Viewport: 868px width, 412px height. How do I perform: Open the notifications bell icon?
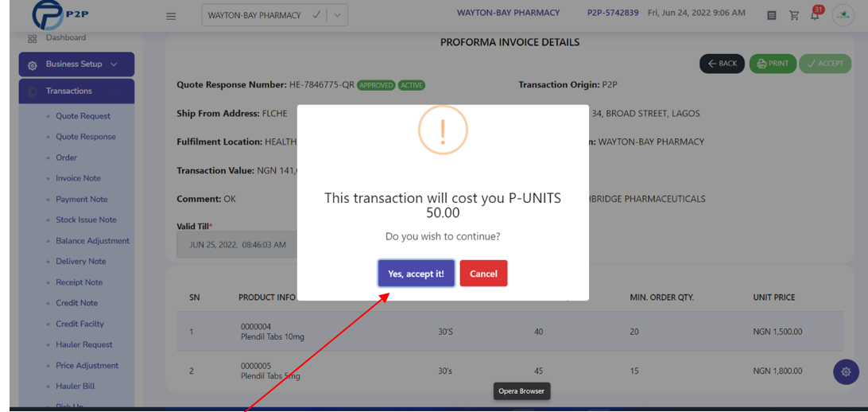click(x=815, y=15)
